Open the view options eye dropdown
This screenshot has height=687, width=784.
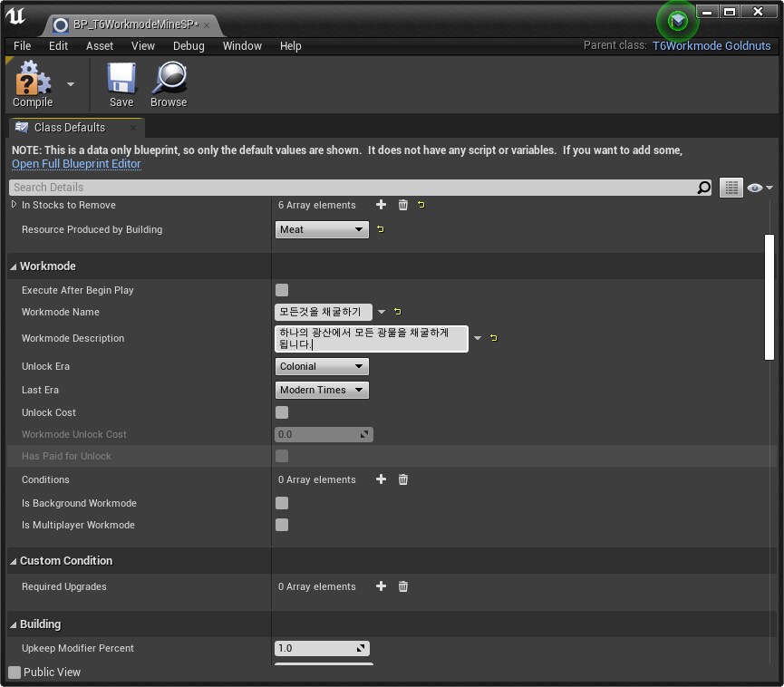click(760, 188)
